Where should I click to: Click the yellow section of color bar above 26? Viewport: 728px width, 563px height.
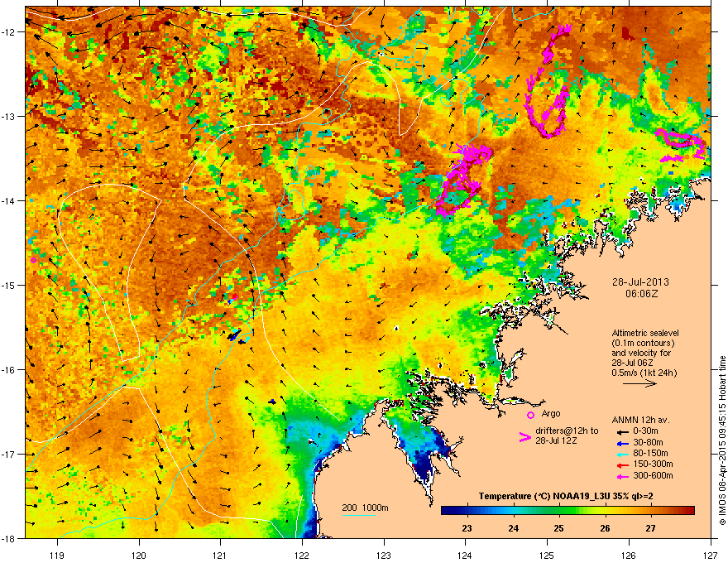pos(605,510)
